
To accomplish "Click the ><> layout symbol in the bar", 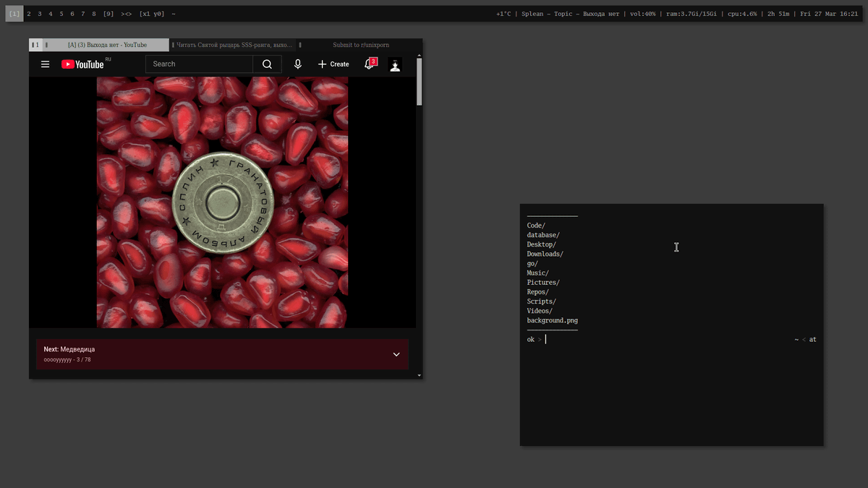I will pos(127,14).
